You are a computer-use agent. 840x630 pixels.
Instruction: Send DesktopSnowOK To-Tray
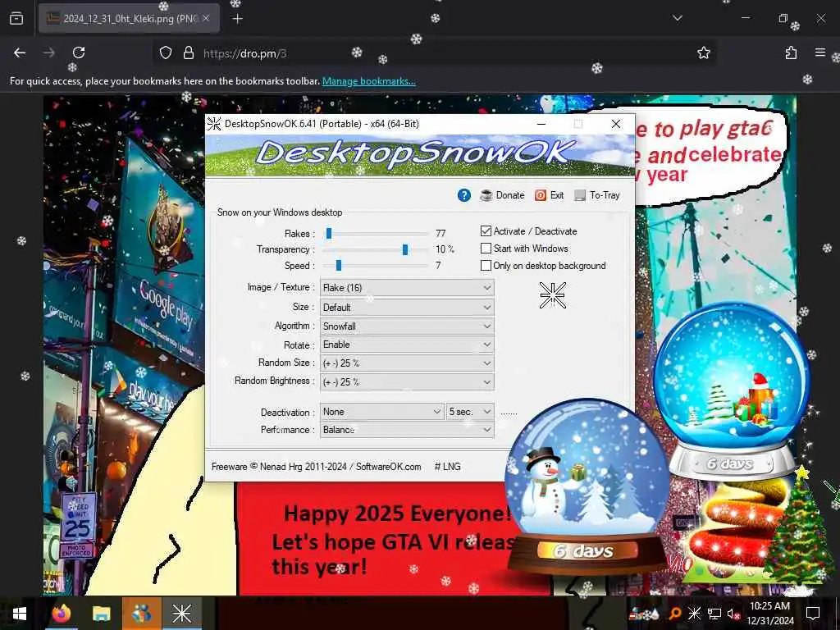pyautogui.click(x=597, y=195)
